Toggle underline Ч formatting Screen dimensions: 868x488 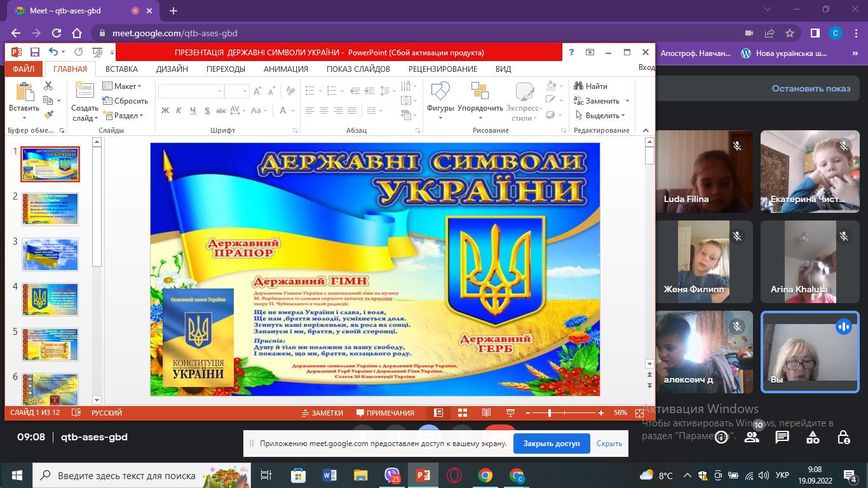click(x=193, y=111)
